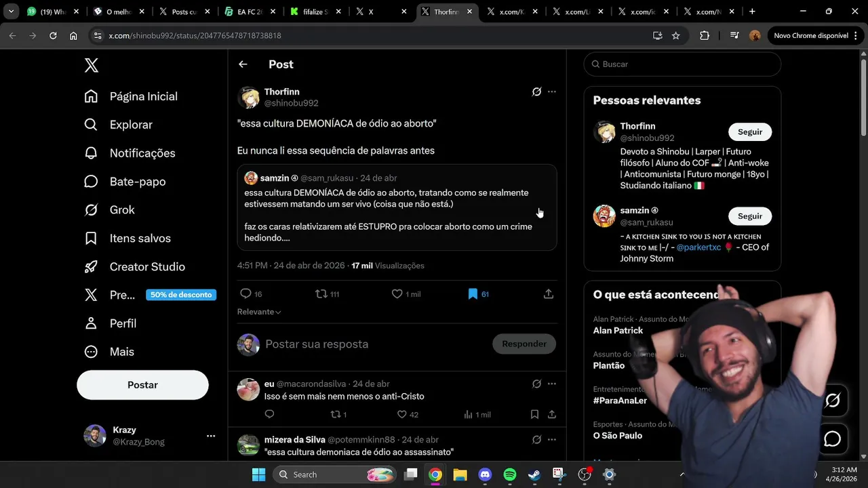The height and width of the screenshot is (488, 868).
Task: Open Creator Studio in sidebar
Action: (134, 267)
